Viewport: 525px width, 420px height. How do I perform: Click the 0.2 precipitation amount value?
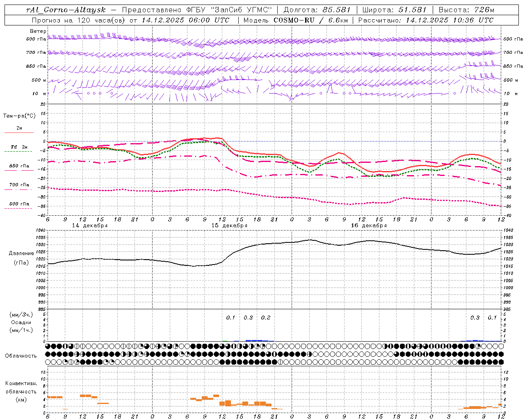pos(266,317)
